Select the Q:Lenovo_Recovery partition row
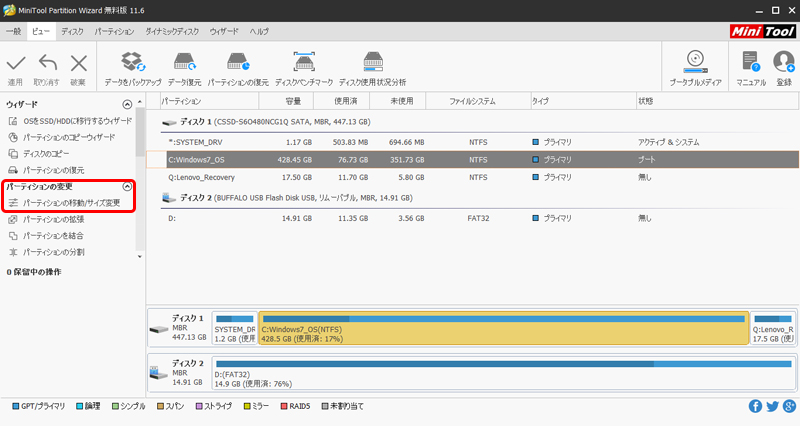Screen dimensions: 800x426 point(472,178)
